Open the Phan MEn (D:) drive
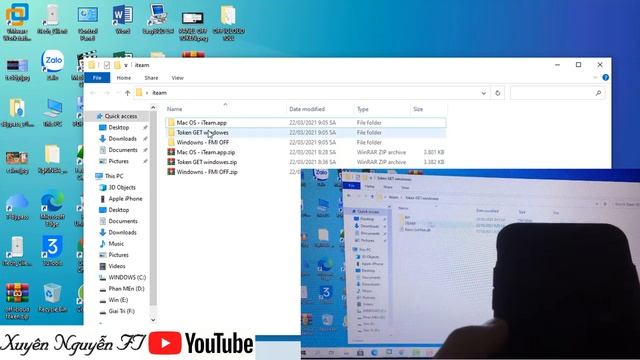640x360 pixels. 126,289
